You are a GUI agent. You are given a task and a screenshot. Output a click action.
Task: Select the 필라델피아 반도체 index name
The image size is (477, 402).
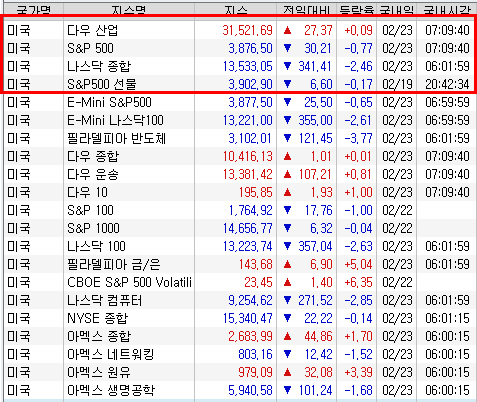coord(116,138)
